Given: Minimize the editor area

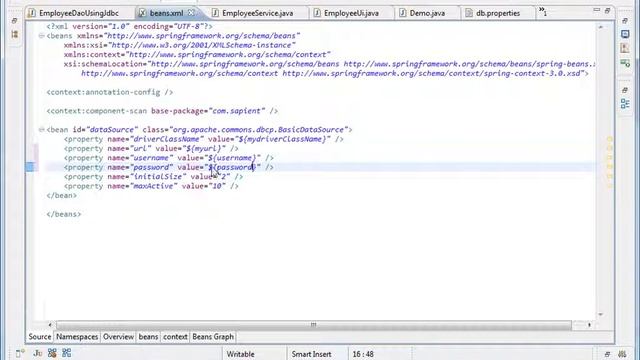Looking at the screenshot, I should pyautogui.click(x=597, y=10).
